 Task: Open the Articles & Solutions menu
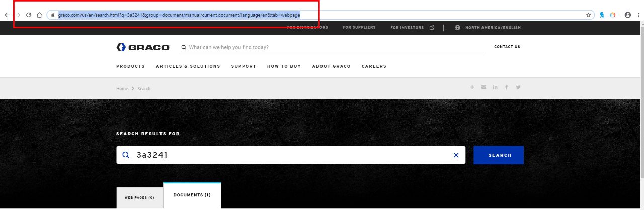coord(188,66)
